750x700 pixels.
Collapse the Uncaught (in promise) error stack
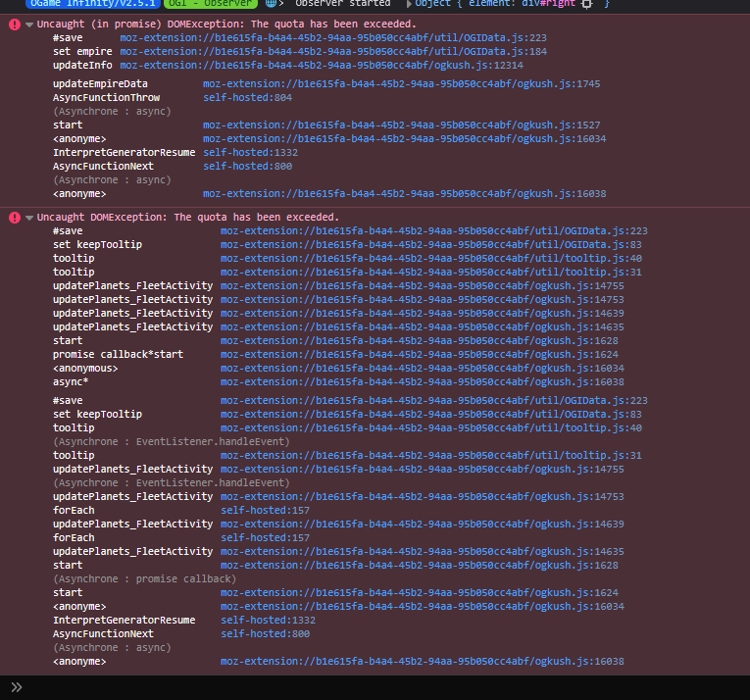coord(29,25)
